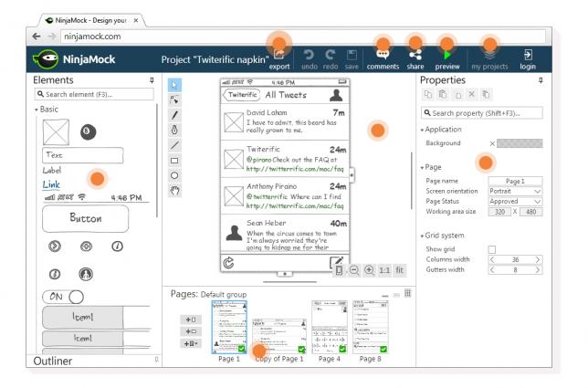Decrease the Columns width value
This screenshot has height=388, width=588.
point(492,259)
